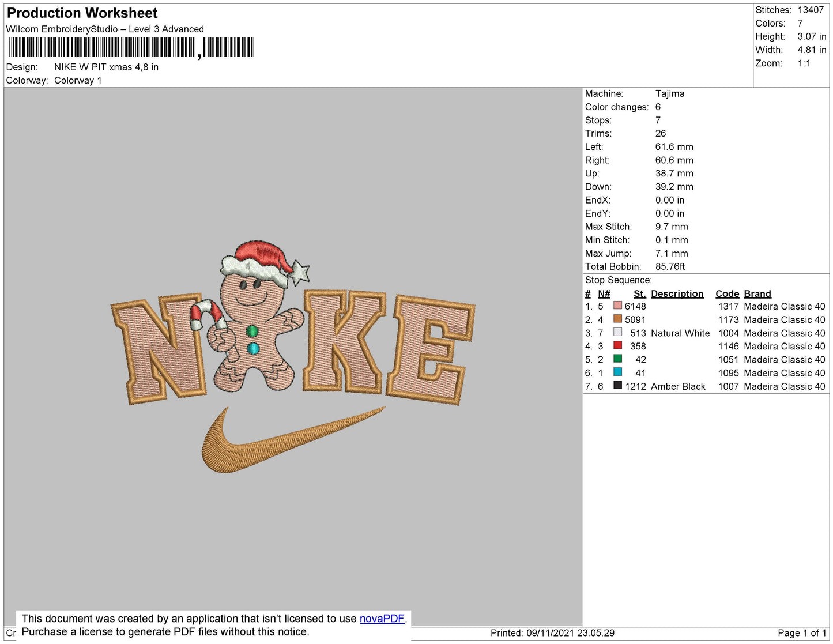Image resolution: width=833 pixels, height=644 pixels.
Task: Click the Natural White thread swatch
Action: point(617,332)
